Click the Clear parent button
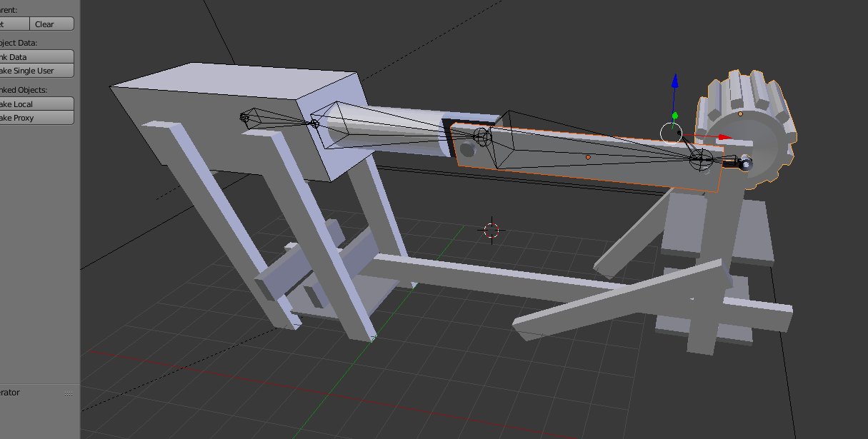 coord(50,24)
